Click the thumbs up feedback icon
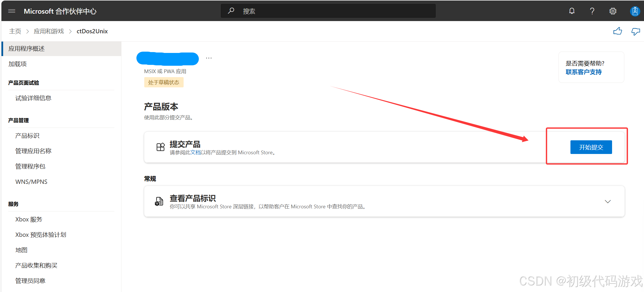This screenshot has width=644, height=292. (x=617, y=31)
